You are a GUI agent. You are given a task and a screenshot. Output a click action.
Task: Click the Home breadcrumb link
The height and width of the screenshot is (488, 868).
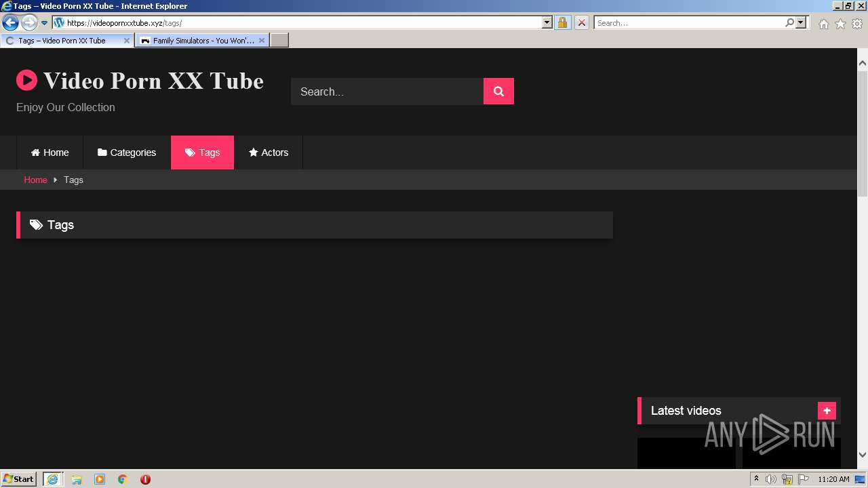35,180
